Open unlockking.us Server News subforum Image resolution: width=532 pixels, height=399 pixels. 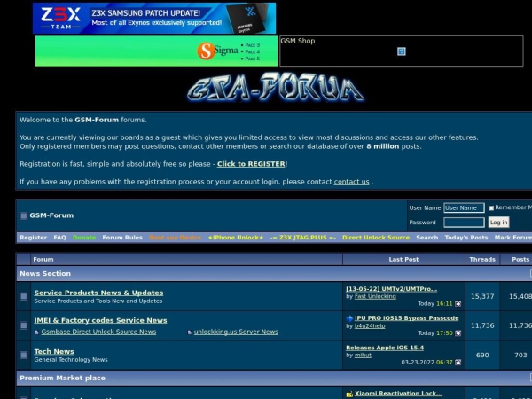[236, 332]
